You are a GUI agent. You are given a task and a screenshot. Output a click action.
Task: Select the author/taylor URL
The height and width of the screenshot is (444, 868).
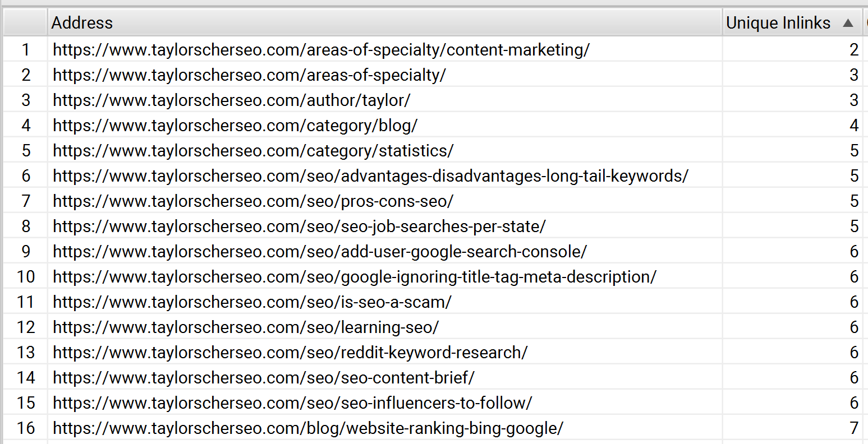232,100
